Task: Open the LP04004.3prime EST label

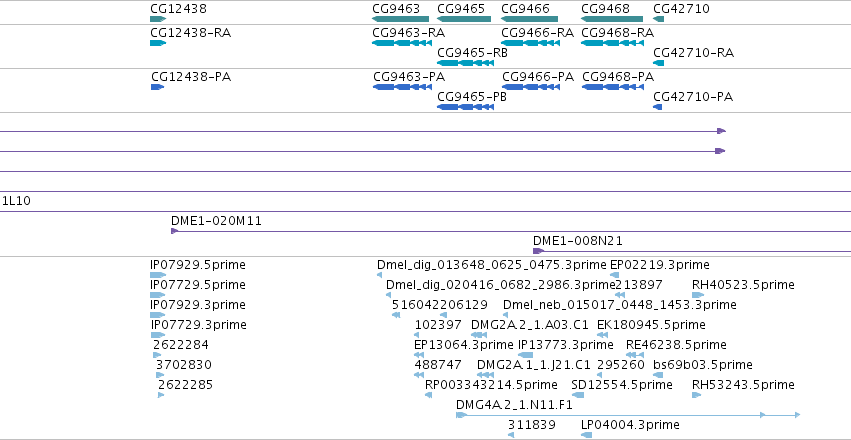Action: tap(630, 424)
